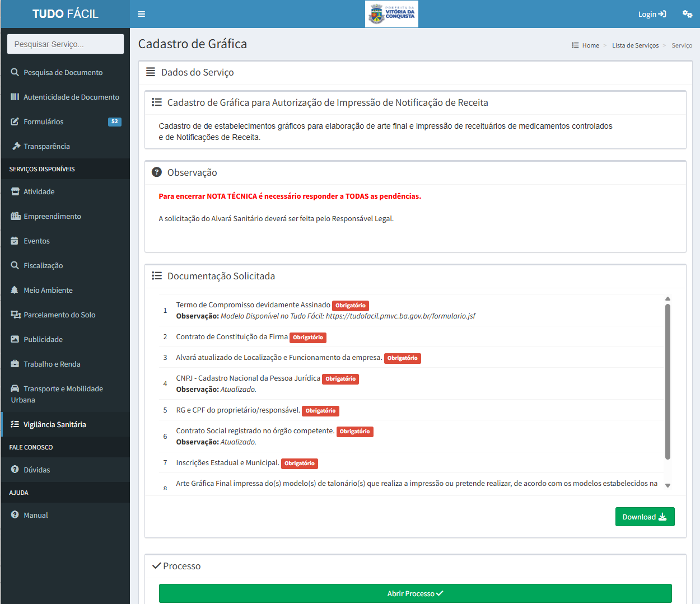The width and height of the screenshot is (700, 604).
Task: Open Login in top bar
Action: coord(652,14)
